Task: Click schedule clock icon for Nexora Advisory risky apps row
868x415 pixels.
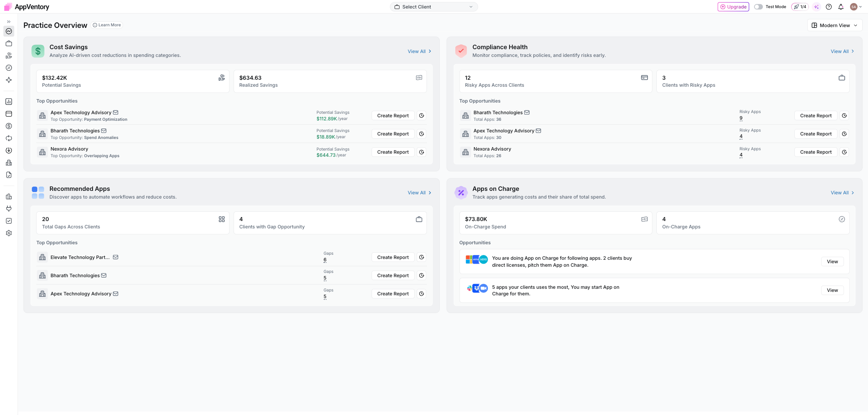Action: (x=844, y=152)
